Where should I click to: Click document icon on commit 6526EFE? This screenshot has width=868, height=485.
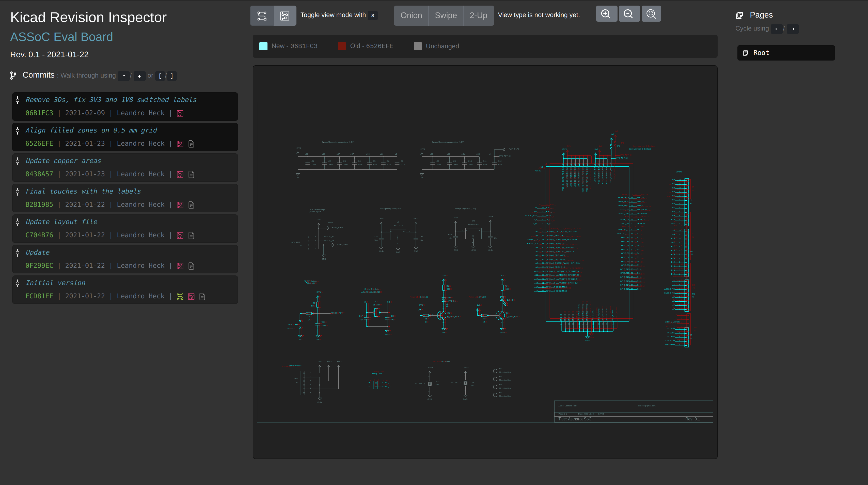pyautogui.click(x=191, y=144)
